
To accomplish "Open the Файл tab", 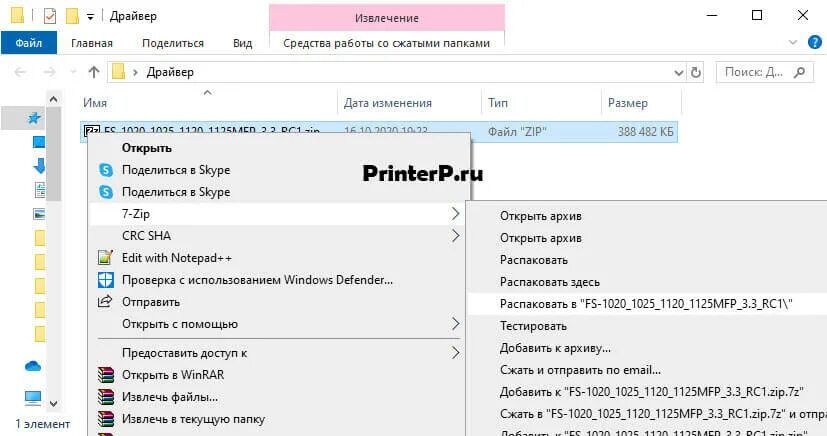I will tap(28, 43).
